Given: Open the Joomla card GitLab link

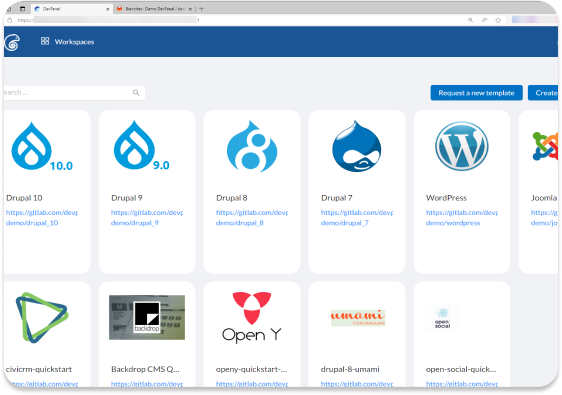Looking at the screenshot, I should point(544,218).
